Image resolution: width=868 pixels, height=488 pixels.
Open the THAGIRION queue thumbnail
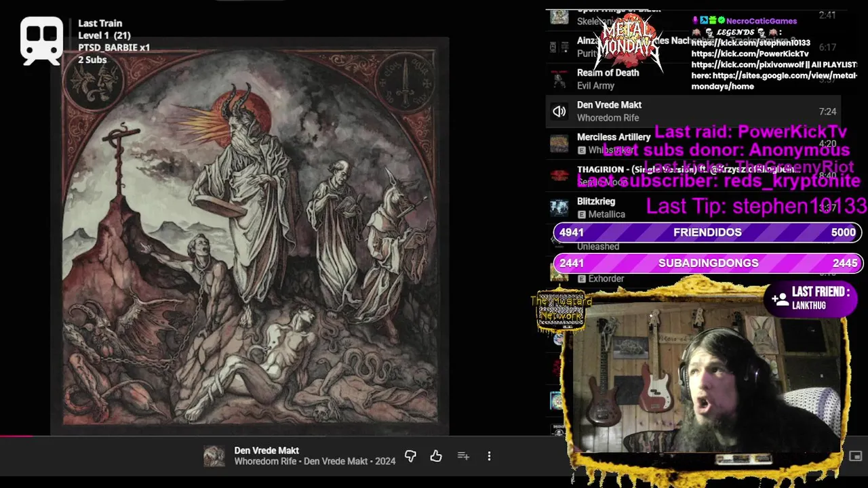click(559, 176)
